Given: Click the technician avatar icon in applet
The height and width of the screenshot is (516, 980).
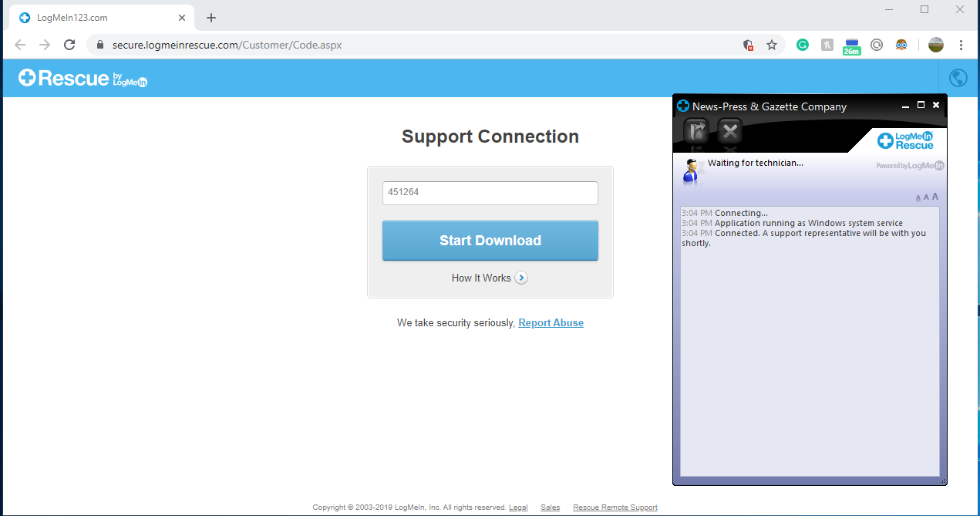Looking at the screenshot, I should click(x=692, y=170).
